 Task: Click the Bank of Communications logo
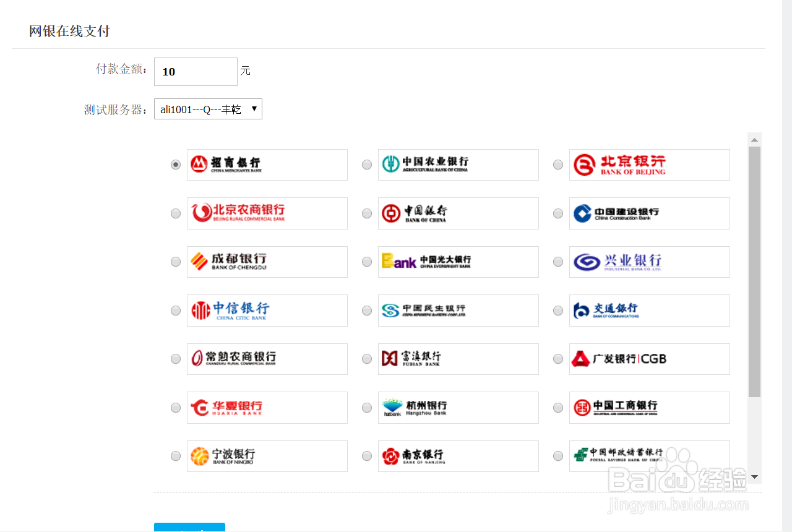tap(650, 311)
